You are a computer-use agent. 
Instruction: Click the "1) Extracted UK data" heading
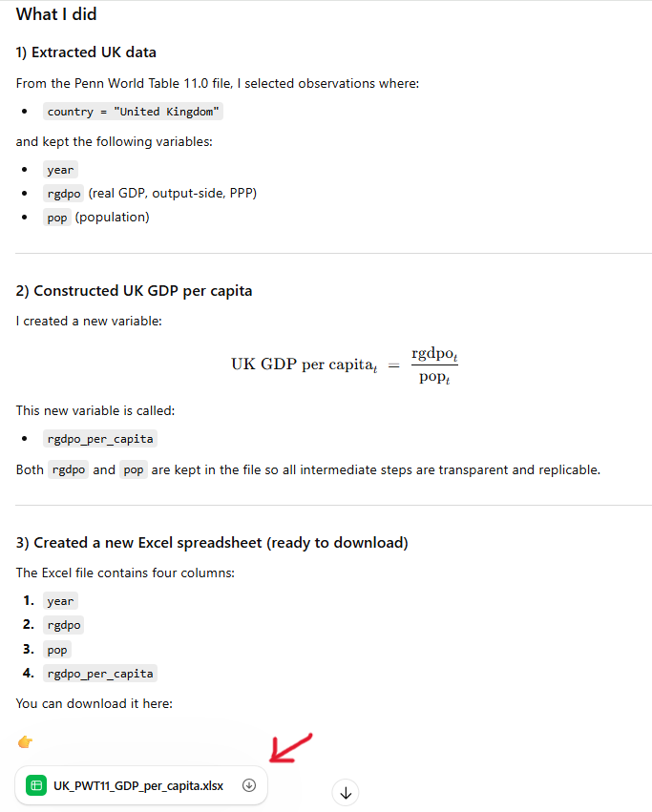86,52
